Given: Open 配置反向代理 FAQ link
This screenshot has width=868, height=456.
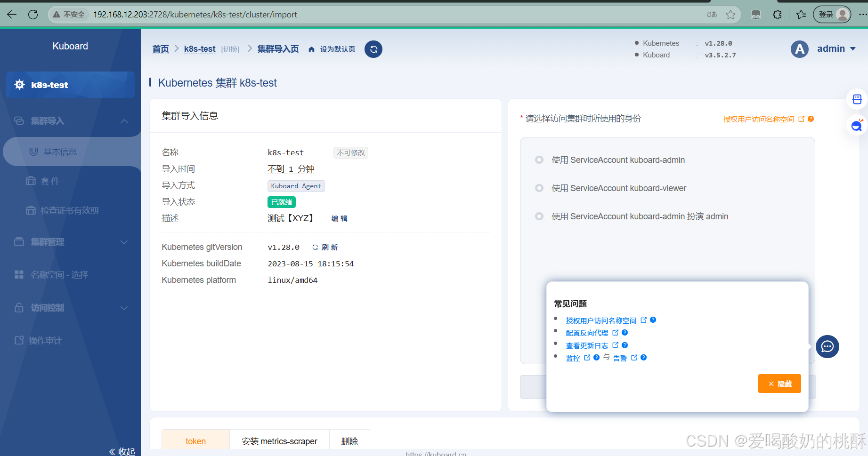Looking at the screenshot, I should [587, 333].
